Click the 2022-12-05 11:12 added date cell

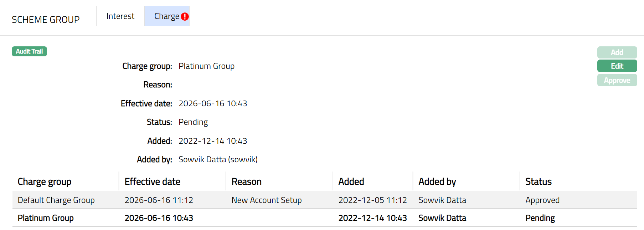(372, 200)
